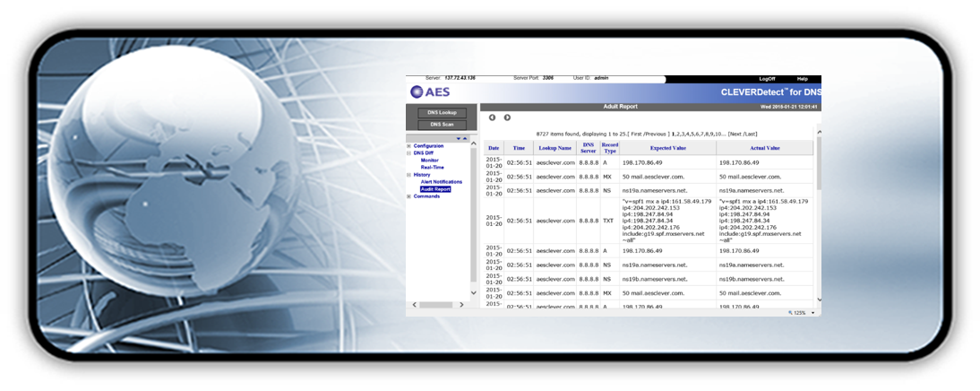
Task: Sort by the Lookup Name column header
Action: tap(555, 148)
